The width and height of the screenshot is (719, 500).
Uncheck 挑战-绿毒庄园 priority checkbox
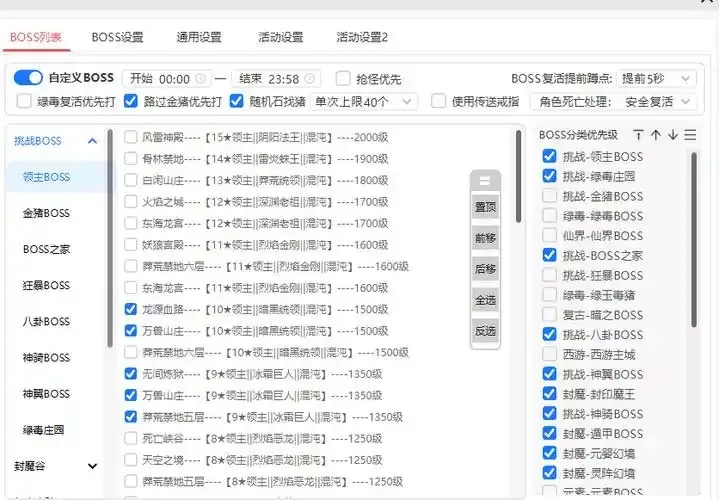point(549,176)
